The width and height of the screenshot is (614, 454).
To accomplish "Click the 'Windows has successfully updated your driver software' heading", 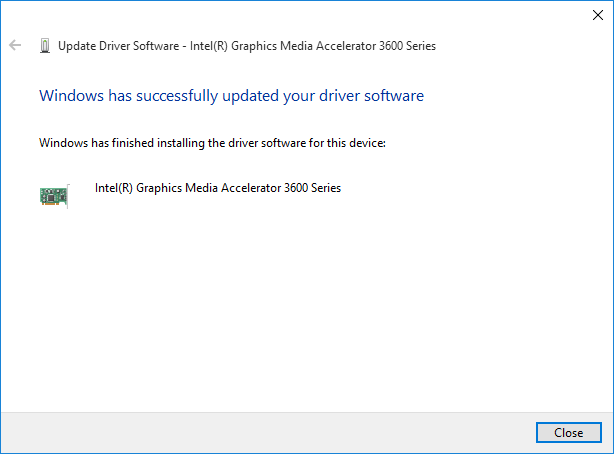I will click(x=231, y=96).
